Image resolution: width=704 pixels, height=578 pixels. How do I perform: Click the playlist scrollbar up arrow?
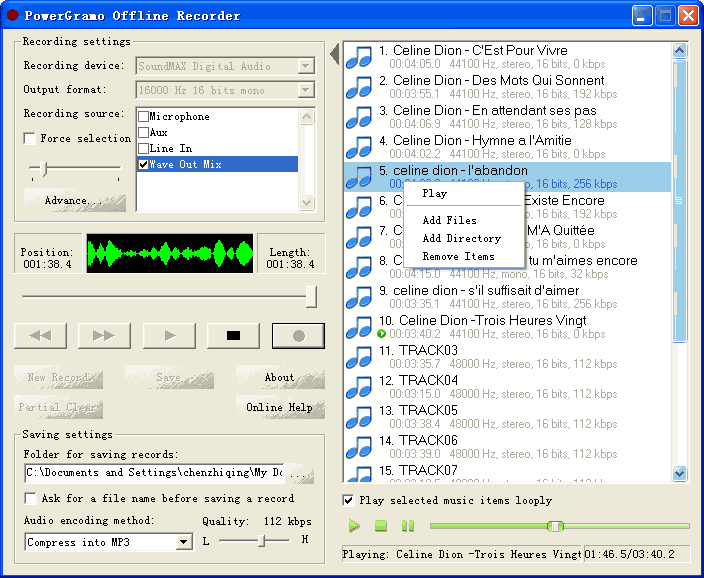coord(679,50)
